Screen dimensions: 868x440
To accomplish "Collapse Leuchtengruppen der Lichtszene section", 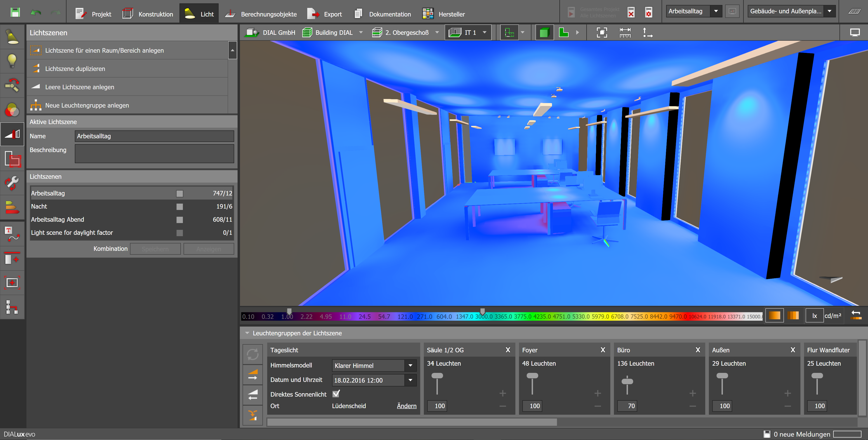I will (247, 333).
